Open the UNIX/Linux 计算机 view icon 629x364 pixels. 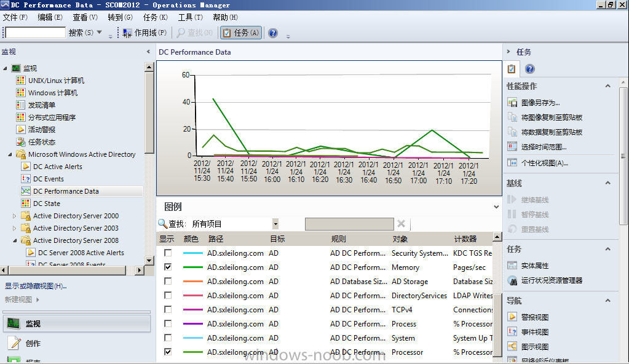(21, 81)
